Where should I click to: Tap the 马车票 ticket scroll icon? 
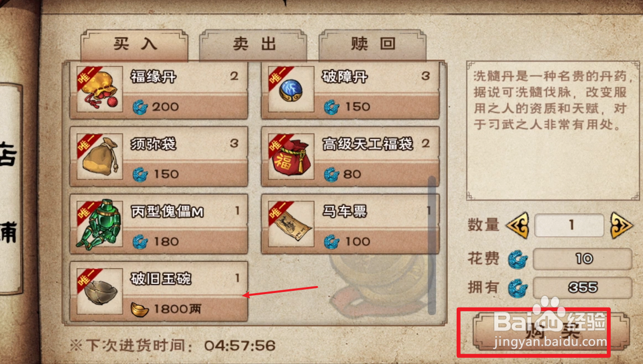click(x=291, y=224)
